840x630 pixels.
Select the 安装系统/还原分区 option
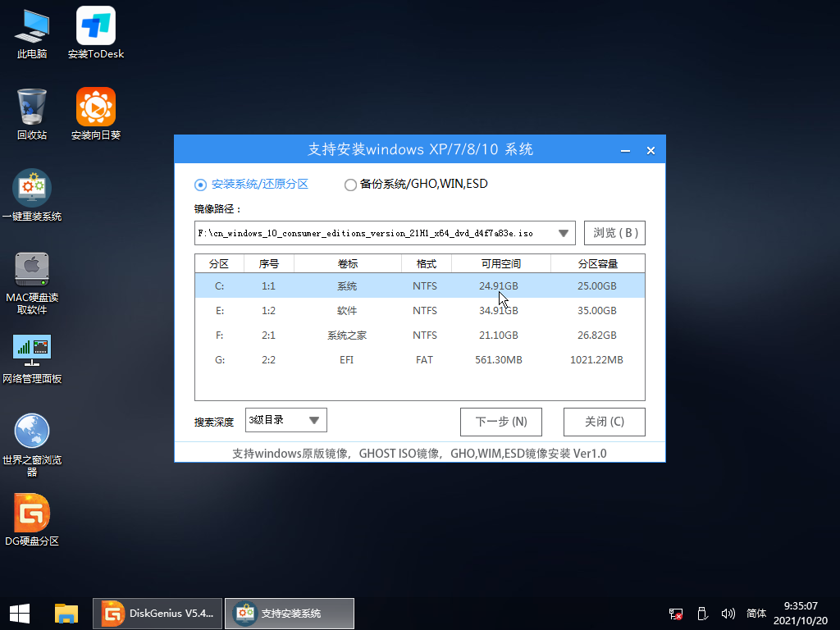point(200,185)
